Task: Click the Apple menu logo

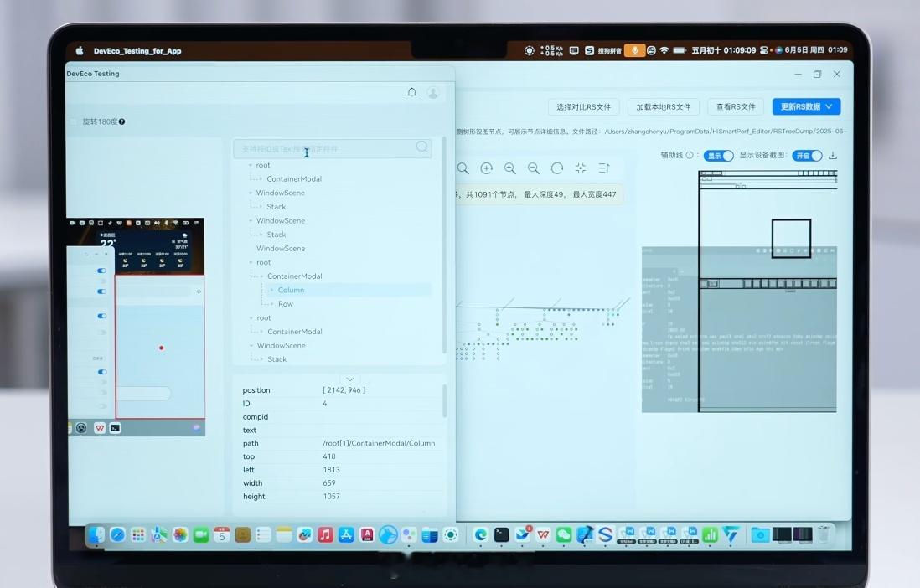Action: pyautogui.click(x=80, y=51)
